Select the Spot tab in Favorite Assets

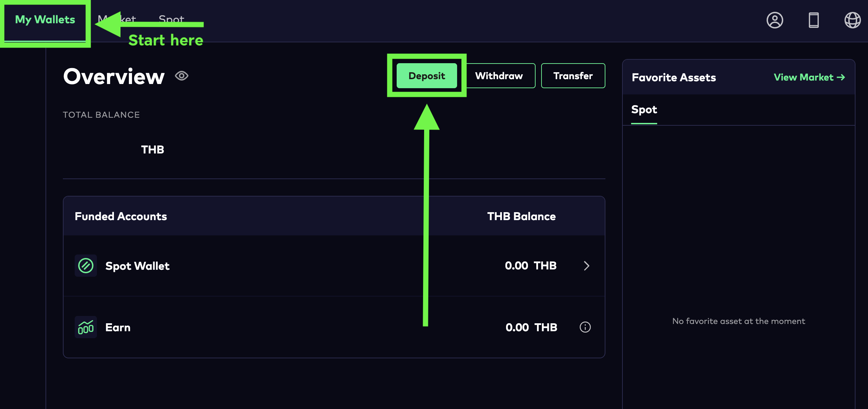[x=644, y=110]
